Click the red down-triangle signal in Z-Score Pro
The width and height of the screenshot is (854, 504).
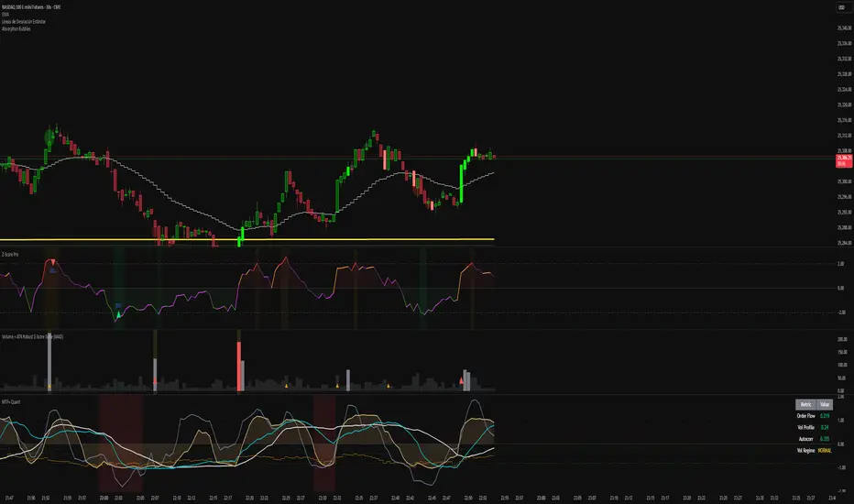(x=53, y=263)
